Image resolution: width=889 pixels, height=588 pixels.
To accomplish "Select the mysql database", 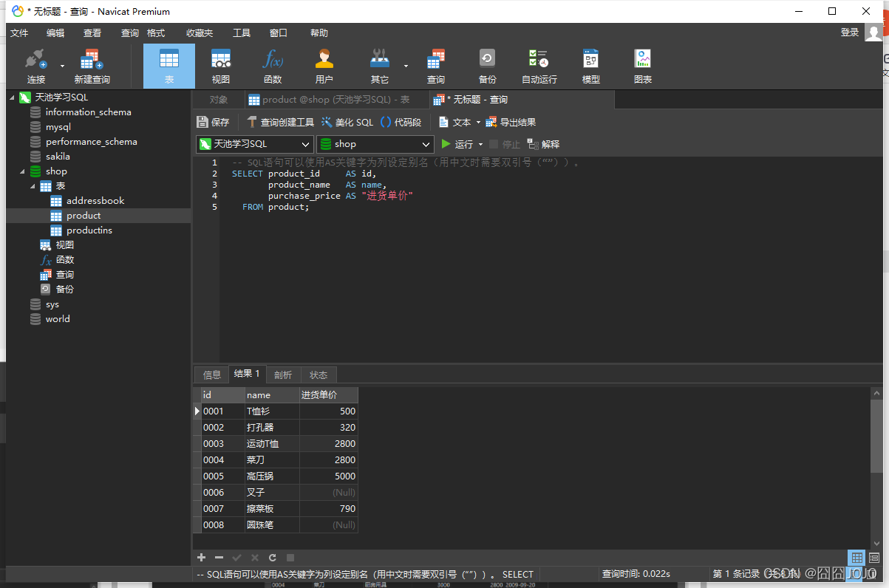I will pyautogui.click(x=58, y=127).
